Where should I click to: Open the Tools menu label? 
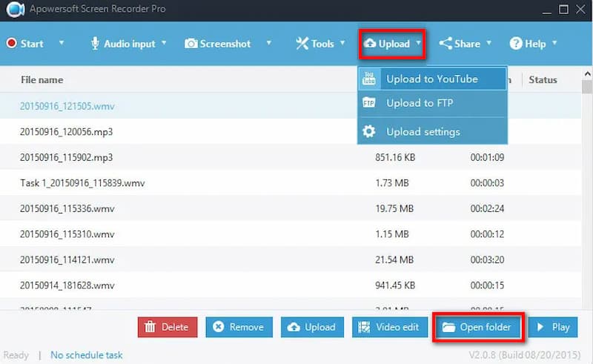click(x=322, y=44)
